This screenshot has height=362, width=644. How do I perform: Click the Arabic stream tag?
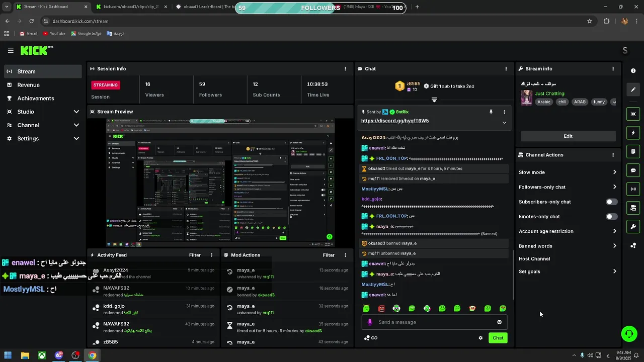(544, 102)
